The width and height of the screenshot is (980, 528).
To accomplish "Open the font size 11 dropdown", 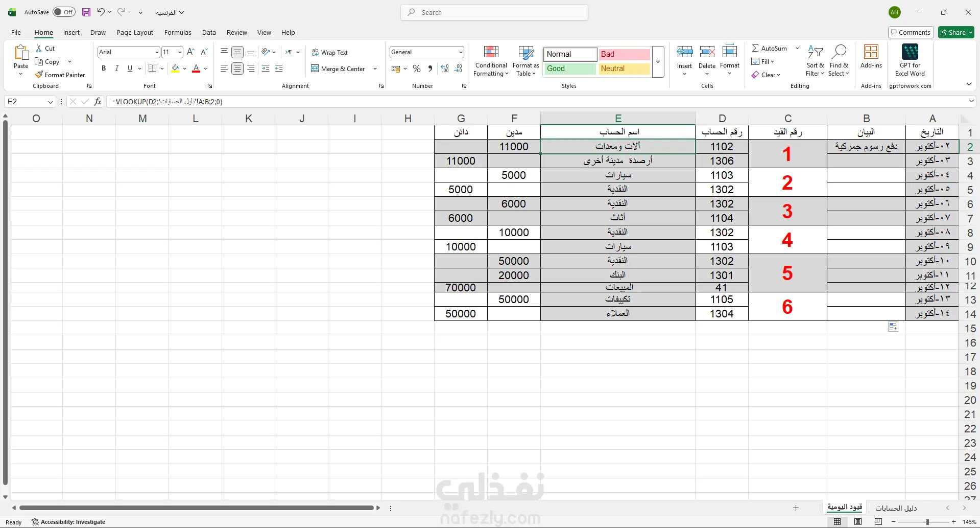I will (x=180, y=52).
